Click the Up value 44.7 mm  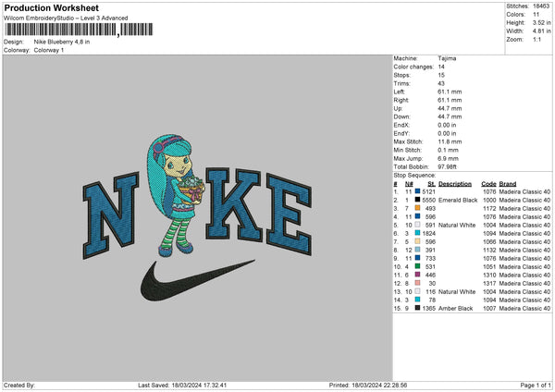point(450,108)
